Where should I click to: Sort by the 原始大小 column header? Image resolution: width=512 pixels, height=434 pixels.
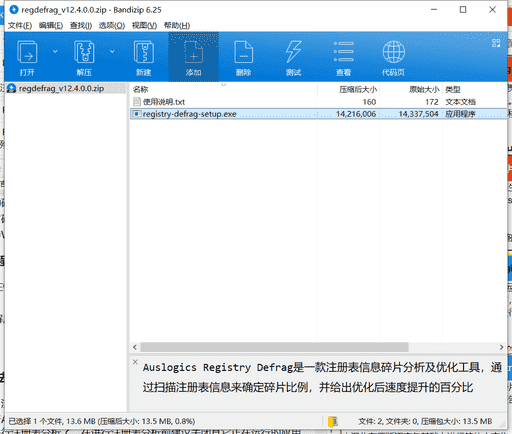tap(424, 89)
